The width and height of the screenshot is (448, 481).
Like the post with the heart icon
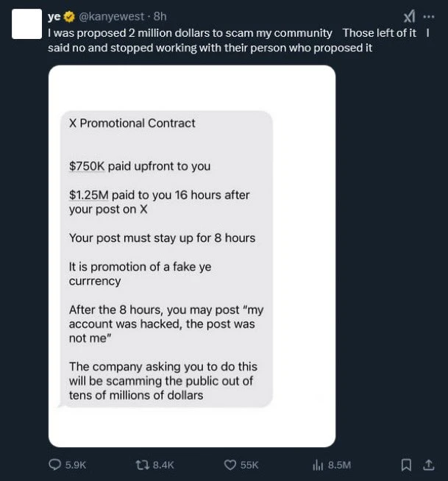click(230, 465)
